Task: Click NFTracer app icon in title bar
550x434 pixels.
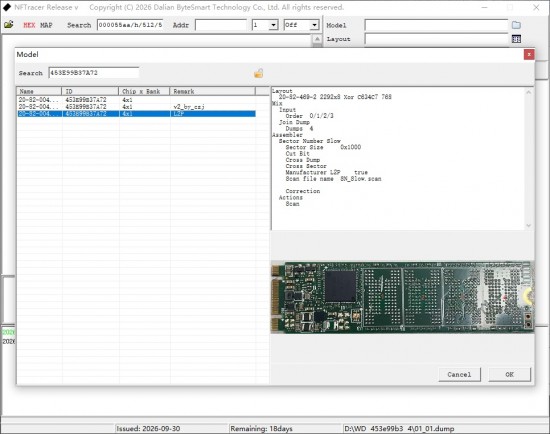Action: (x=7, y=7)
